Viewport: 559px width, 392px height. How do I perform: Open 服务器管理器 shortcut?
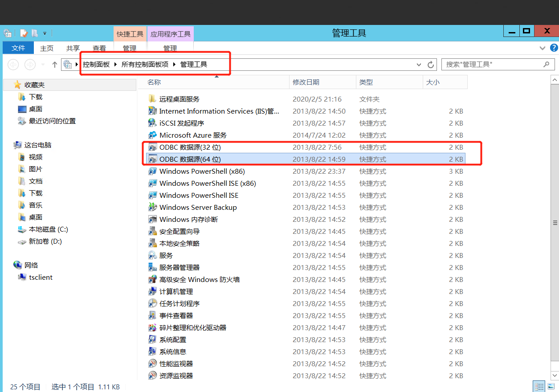click(180, 267)
